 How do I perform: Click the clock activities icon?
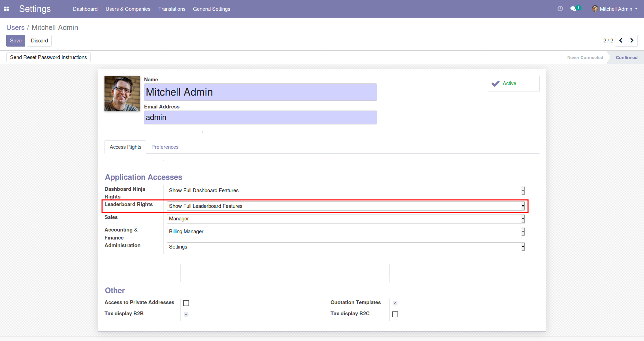560,9
